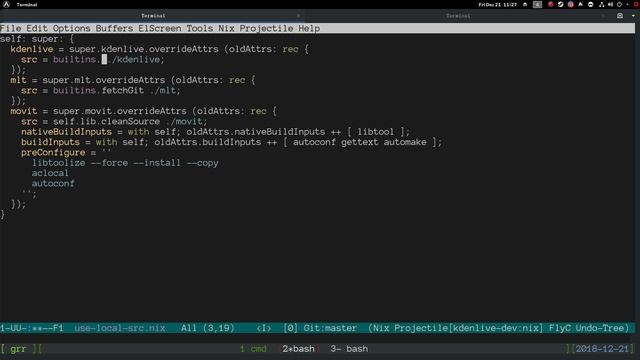The image size is (640, 360).
Task: Open the Options menu
Action: point(71,28)
